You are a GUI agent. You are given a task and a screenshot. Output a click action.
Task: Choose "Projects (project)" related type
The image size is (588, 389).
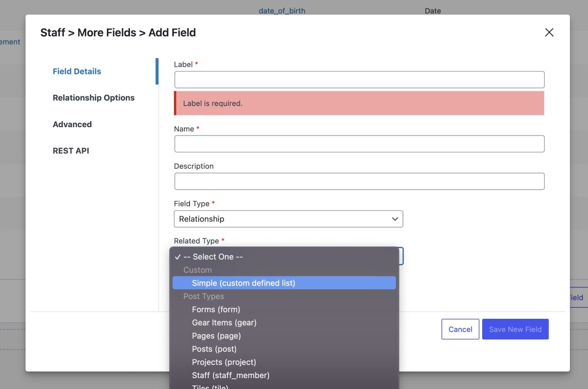point(224,362)
